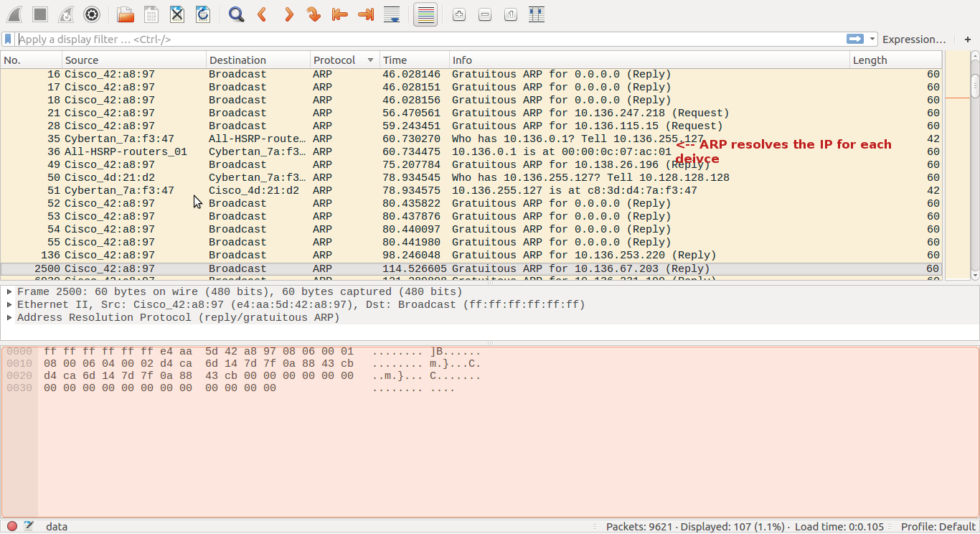Jump to the first packet

click(x=339, y=14)
